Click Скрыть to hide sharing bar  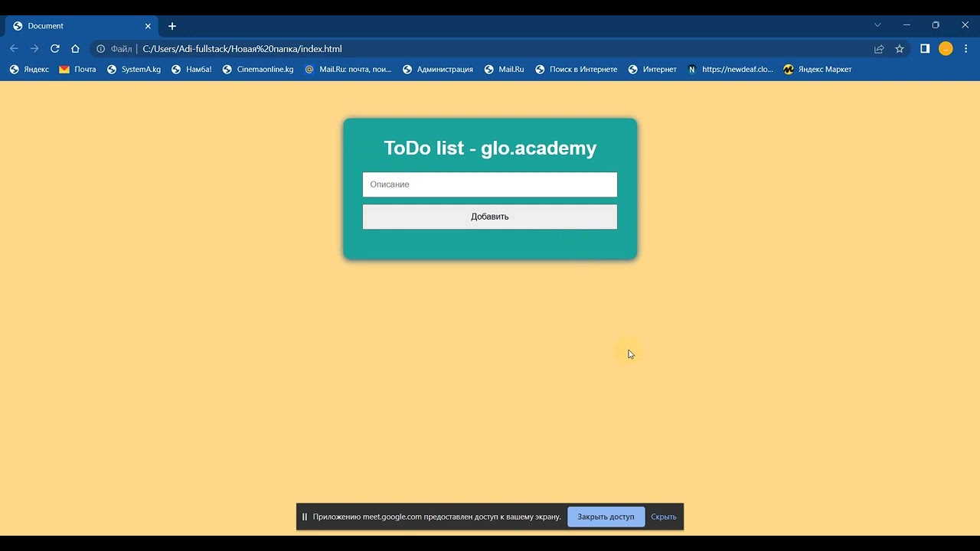click(664, 517)
